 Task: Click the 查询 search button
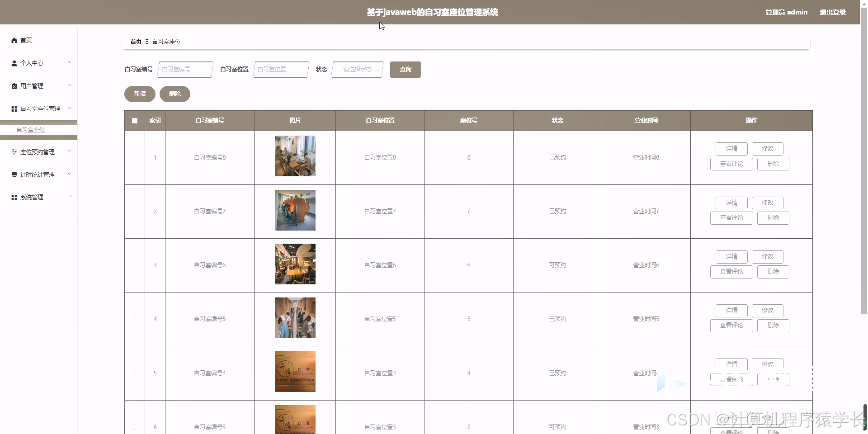406,70
